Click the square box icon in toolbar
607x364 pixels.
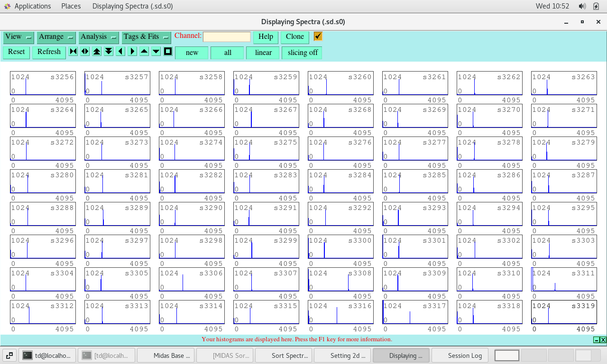tap(168, 51)
